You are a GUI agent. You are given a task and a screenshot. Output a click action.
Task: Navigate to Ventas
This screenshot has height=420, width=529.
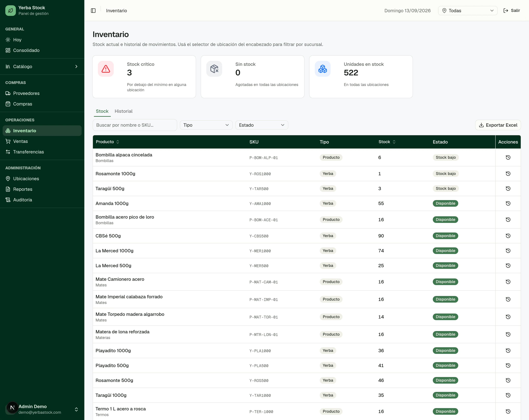[42, 141]
